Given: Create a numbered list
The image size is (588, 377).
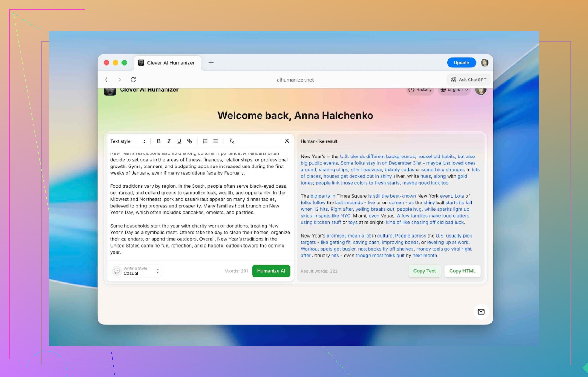Looking at the screenshot, I should pyautogui.click(x=205, y=141).
